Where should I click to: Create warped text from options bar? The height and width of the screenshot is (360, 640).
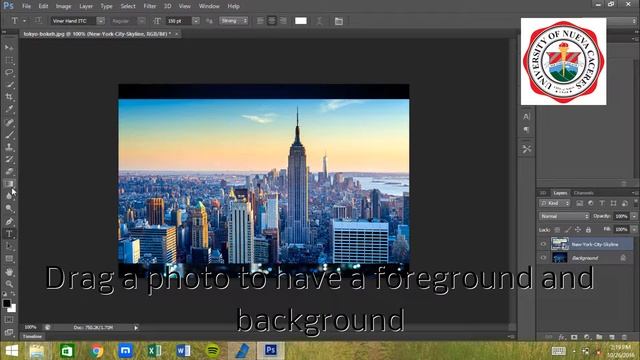tap(320, 21)
